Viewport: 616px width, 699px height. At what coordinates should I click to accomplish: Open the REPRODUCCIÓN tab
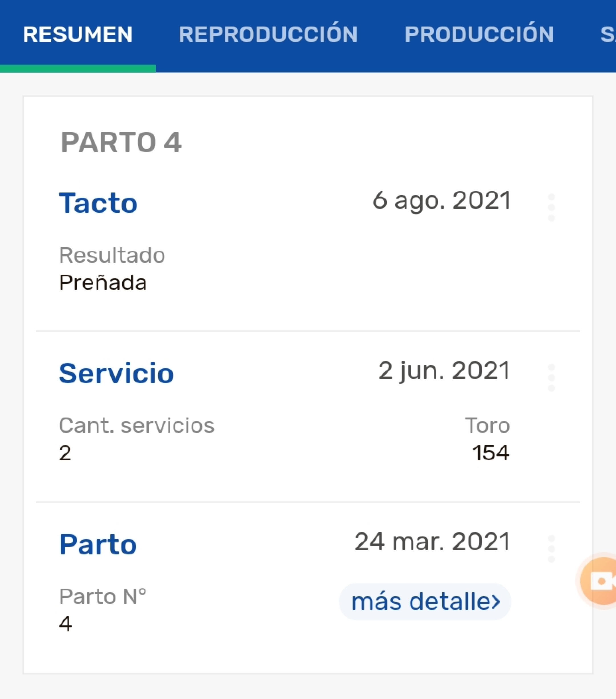[x=268, y=34]
